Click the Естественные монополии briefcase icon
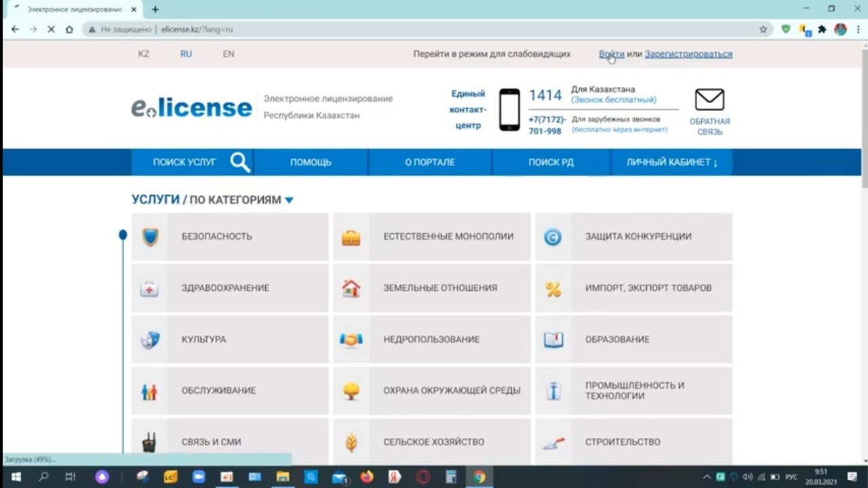The width and height of the screenshot is (868, 488). tap(351, 237)
